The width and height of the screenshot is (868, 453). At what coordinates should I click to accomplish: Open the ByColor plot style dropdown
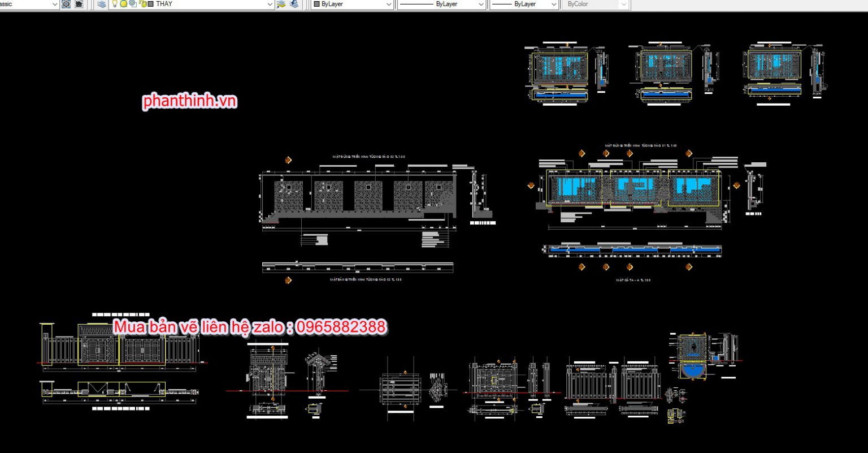[x=595, y=4]
